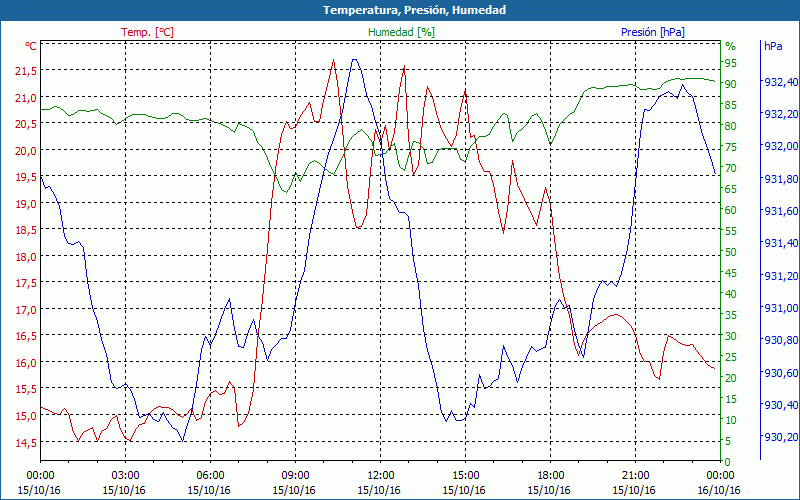This screenshot has width=800, height=500.
Task: Click the '25' humidity axis value
Action: tap(731, 357)
